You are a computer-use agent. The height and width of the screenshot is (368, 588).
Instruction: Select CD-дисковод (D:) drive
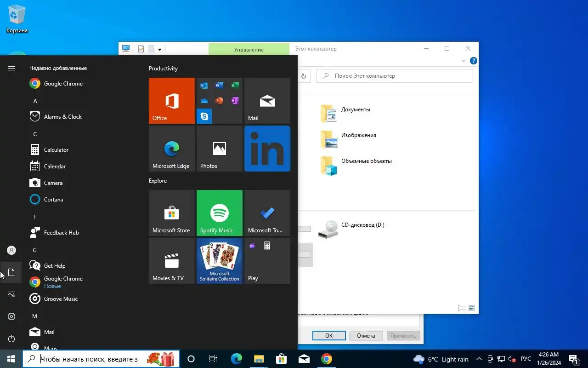351,229
